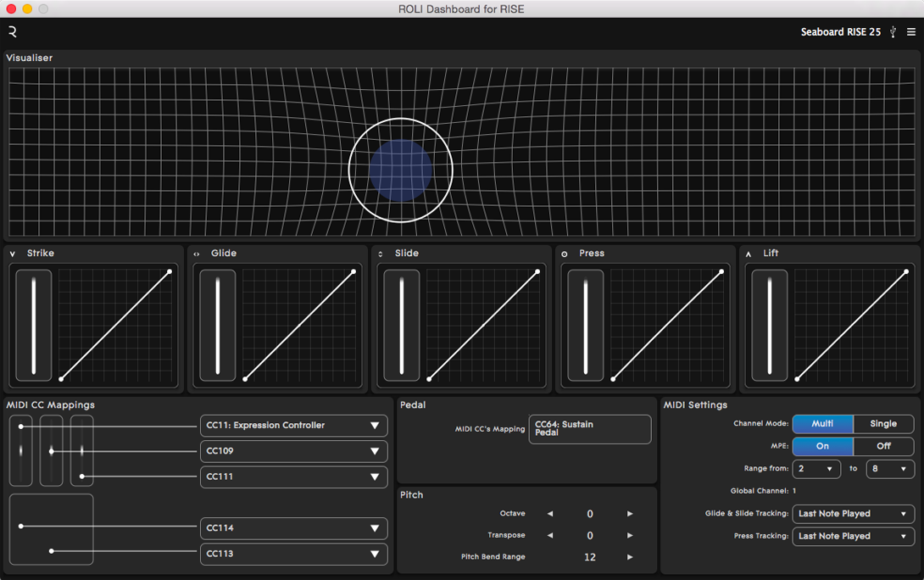Click the Global Channel value 1

coord(794,491)
